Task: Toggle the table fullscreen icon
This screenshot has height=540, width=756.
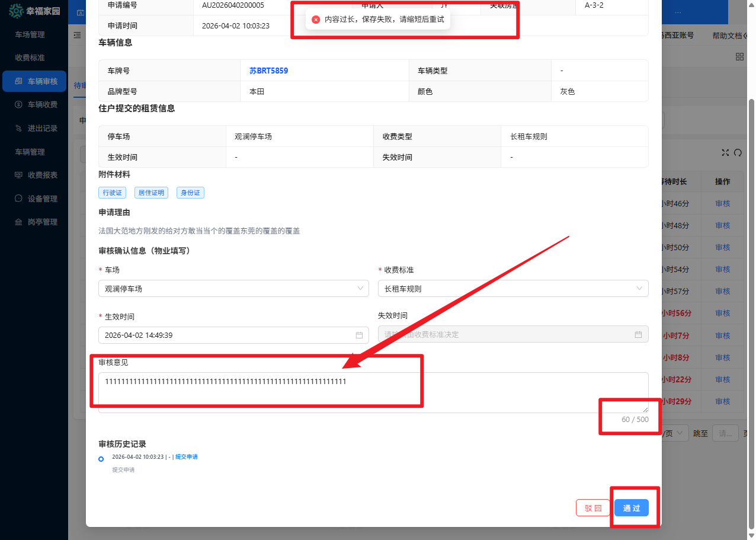Action: [725, 152]
